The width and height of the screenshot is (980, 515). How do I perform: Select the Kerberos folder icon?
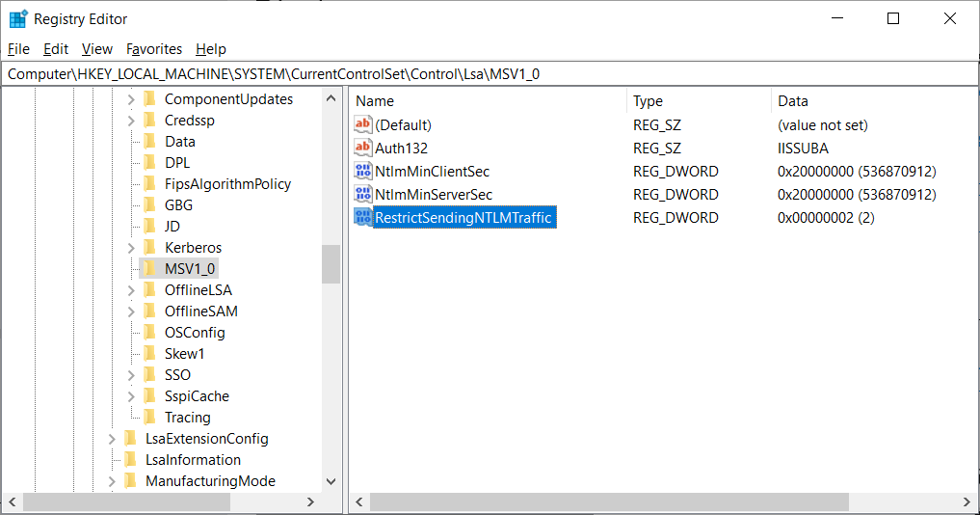(x=149, y=248)
